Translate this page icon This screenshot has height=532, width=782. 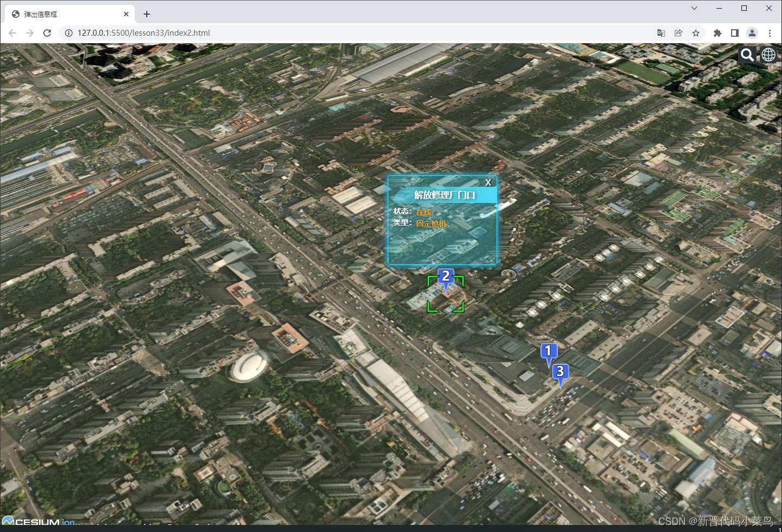[x=661, y=33]
